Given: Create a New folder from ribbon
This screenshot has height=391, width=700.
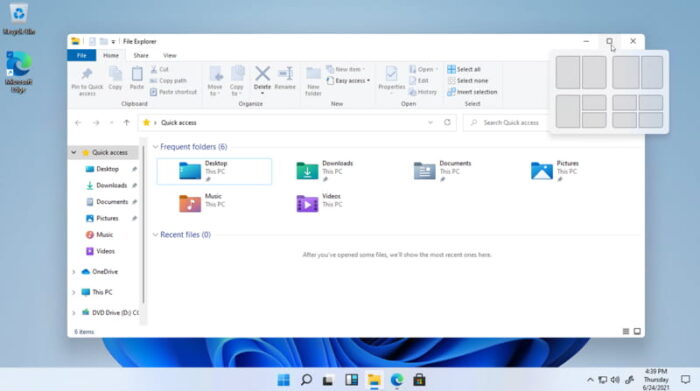Looking at the screenshot, I should [x=313, y=81].
